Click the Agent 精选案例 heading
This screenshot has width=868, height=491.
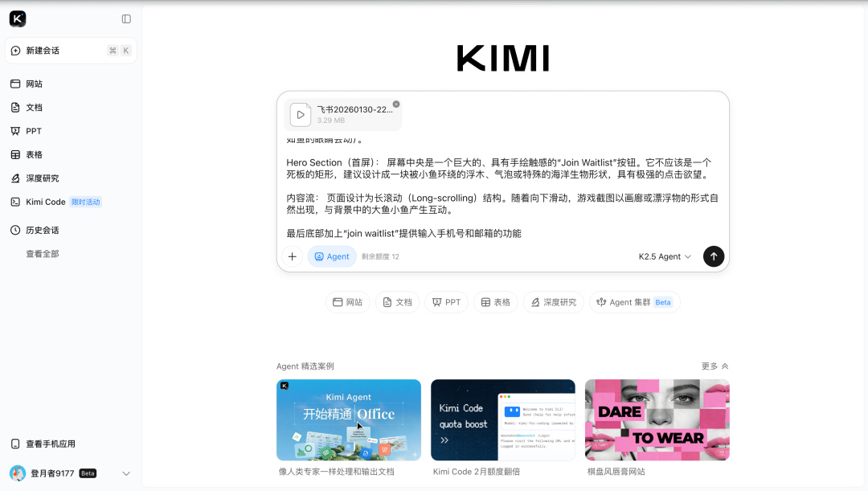305,366
